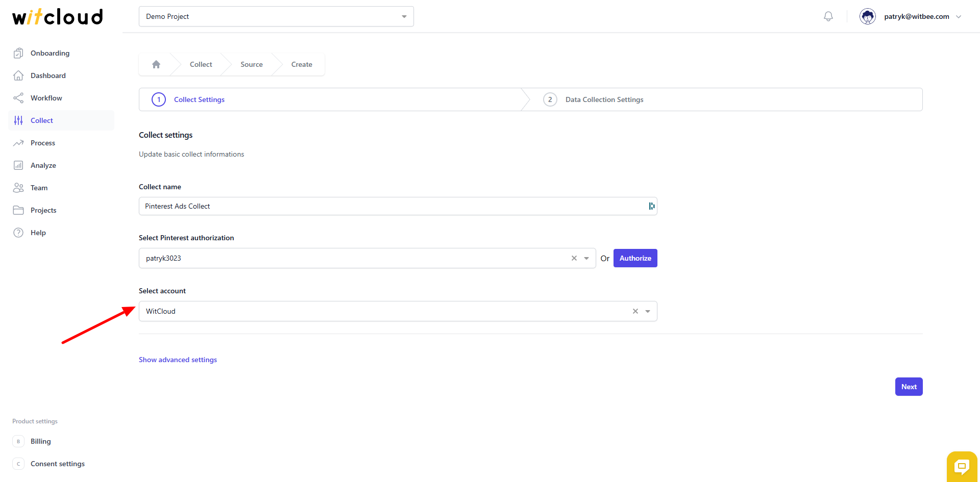Click the Collect sliders icon
Screen dimensions: 980x482
click(x=18, y=120)
